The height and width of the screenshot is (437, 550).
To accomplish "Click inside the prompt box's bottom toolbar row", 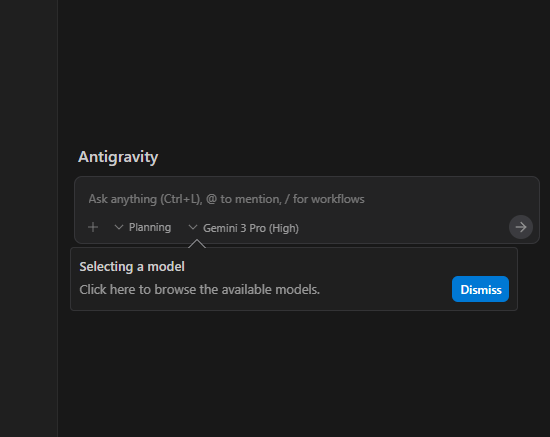I will pyautogui.click(x=403, y=228).
